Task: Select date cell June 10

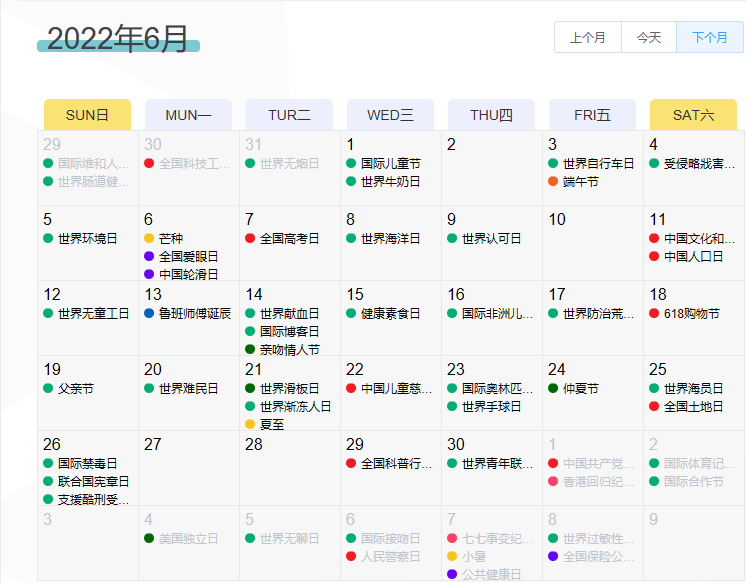Action: pyautogui.click(x=593, y=243)
